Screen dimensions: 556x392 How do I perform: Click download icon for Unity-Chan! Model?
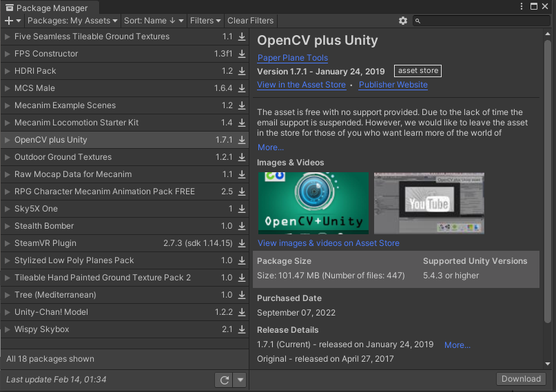pyautogui.click(x=242, y=312)
